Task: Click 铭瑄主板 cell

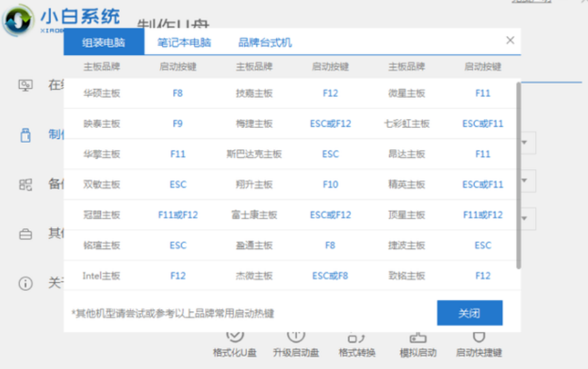Action: tap(101, 245)
